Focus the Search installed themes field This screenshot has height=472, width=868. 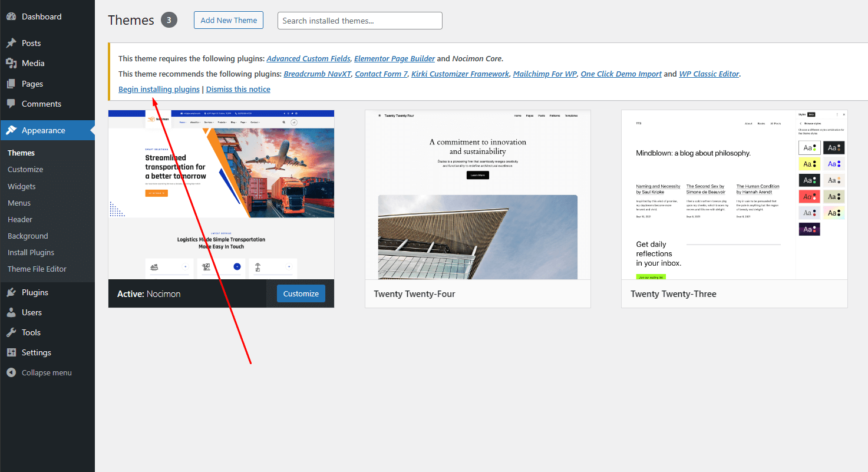tap(360, 21)
